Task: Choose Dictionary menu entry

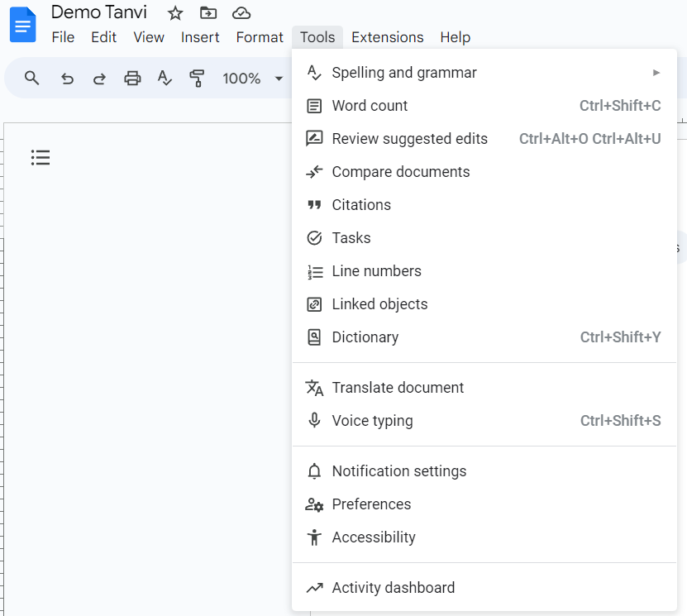Action: coord(484,337)
